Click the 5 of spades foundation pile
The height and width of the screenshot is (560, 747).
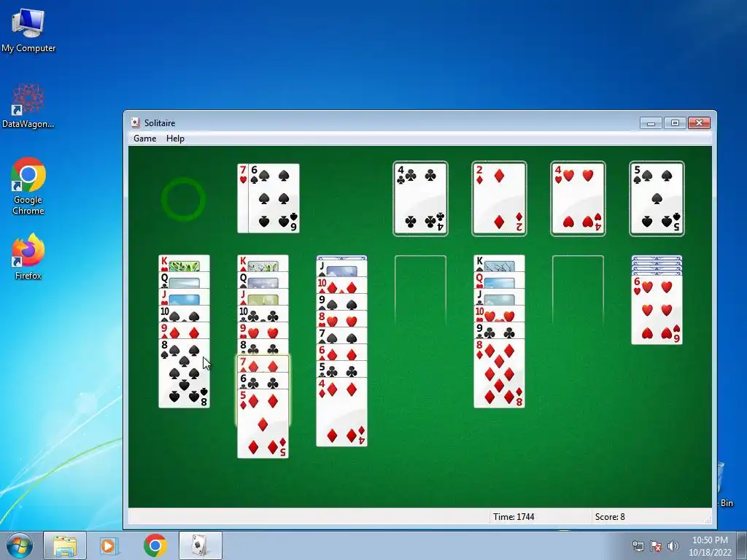point(657,198)
